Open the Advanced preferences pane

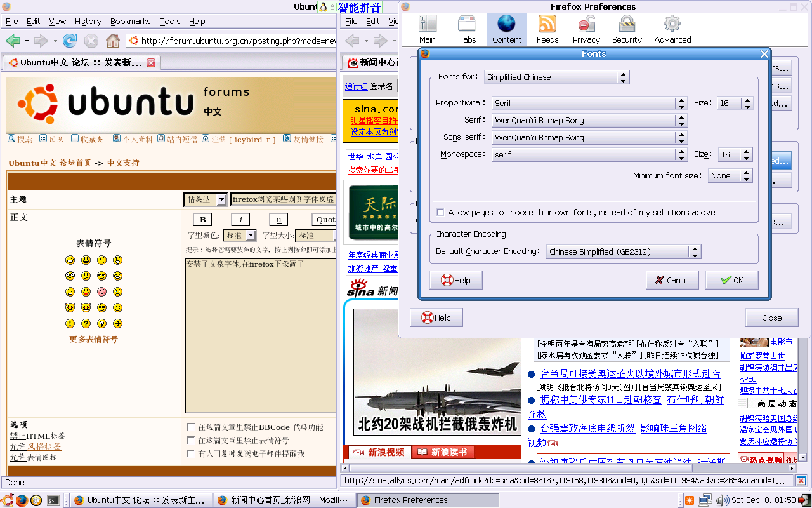pyautogui.click(x=672, y=30)
